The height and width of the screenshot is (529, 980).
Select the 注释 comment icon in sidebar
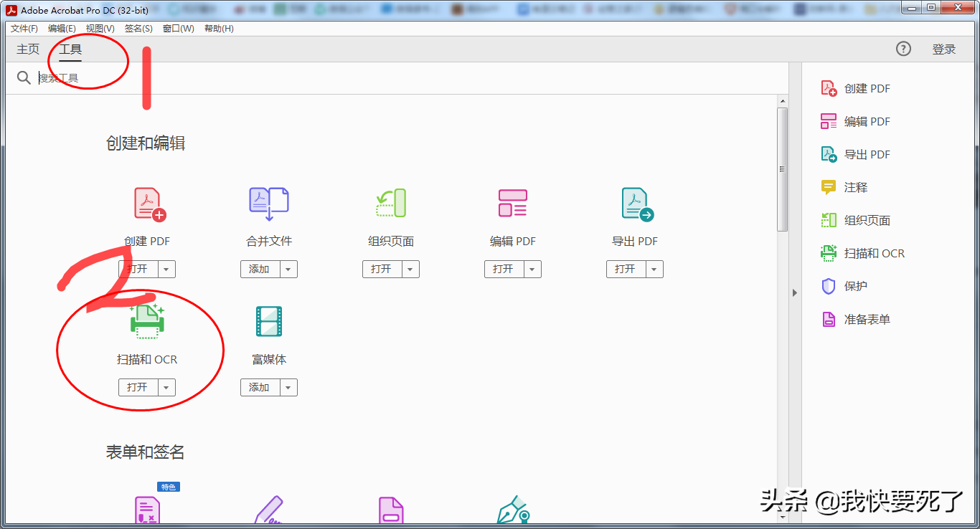[x=829, y=187]
